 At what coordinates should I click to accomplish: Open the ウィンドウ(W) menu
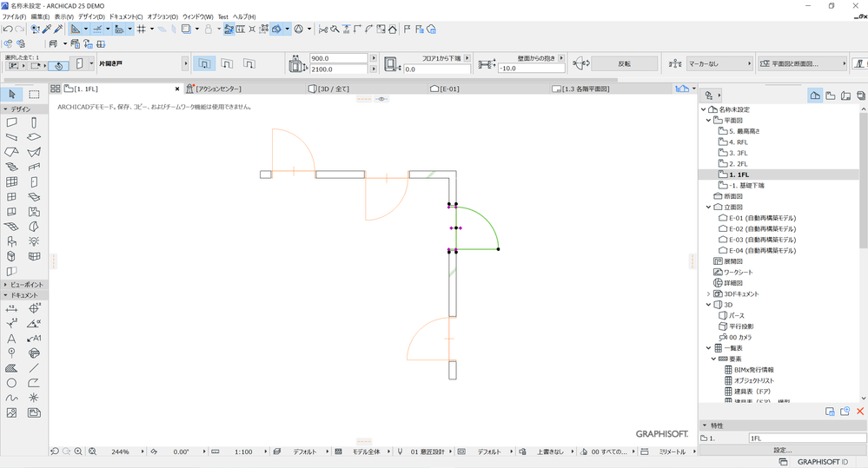(197, 17)
